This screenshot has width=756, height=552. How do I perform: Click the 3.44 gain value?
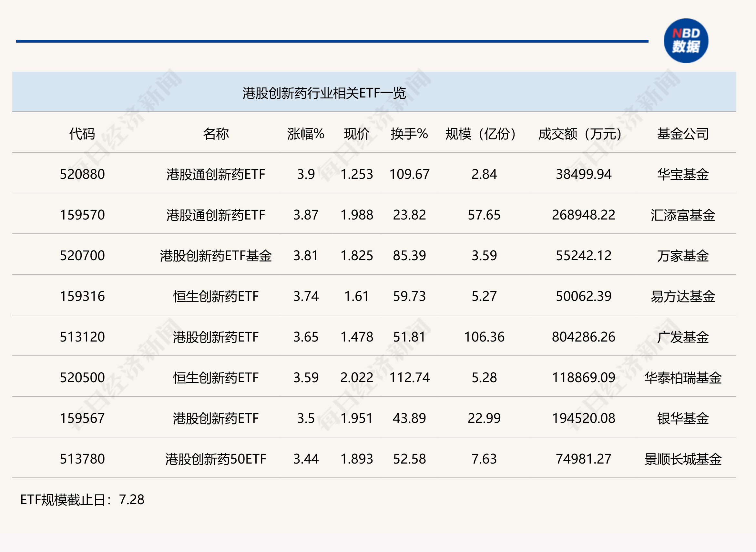tap(306, 459)
